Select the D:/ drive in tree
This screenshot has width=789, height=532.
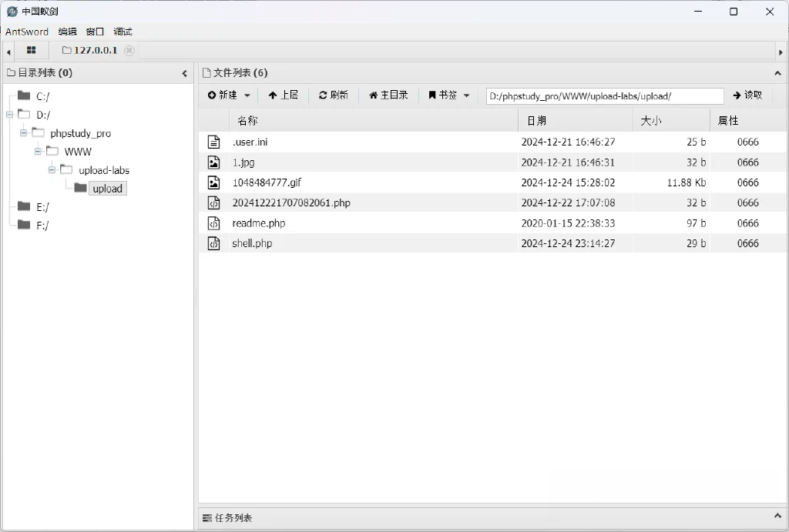(x=43, y=115)
